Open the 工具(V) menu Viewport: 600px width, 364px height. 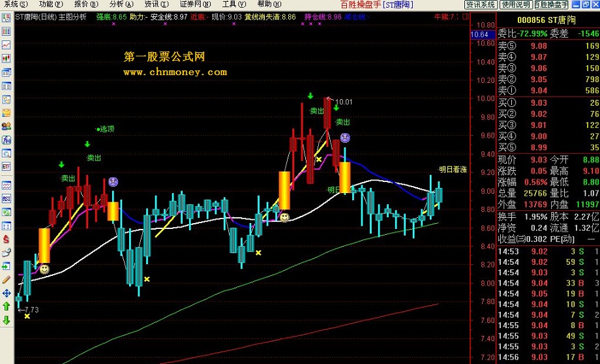(x=233, y=4)
